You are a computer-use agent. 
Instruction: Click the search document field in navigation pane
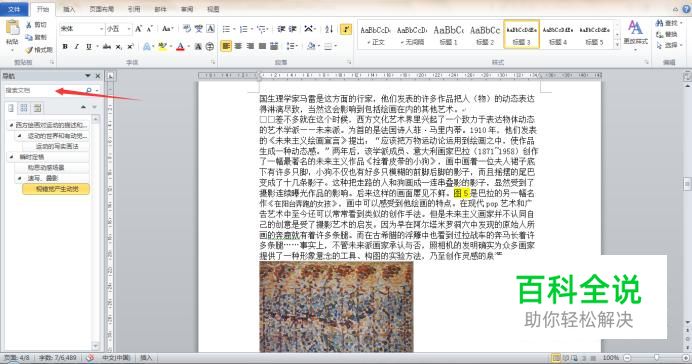(x=44, y=90)
